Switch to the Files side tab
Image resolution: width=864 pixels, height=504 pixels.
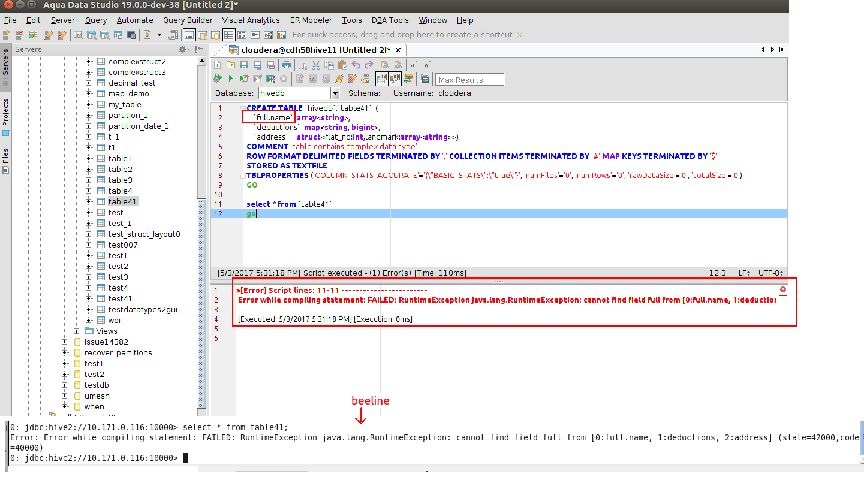6,160
